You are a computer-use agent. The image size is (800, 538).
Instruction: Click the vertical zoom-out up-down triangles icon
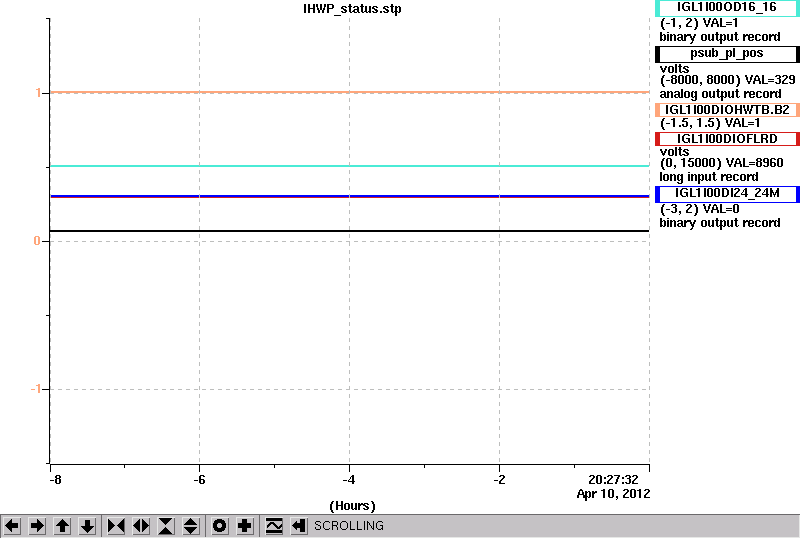pos(191,526)
